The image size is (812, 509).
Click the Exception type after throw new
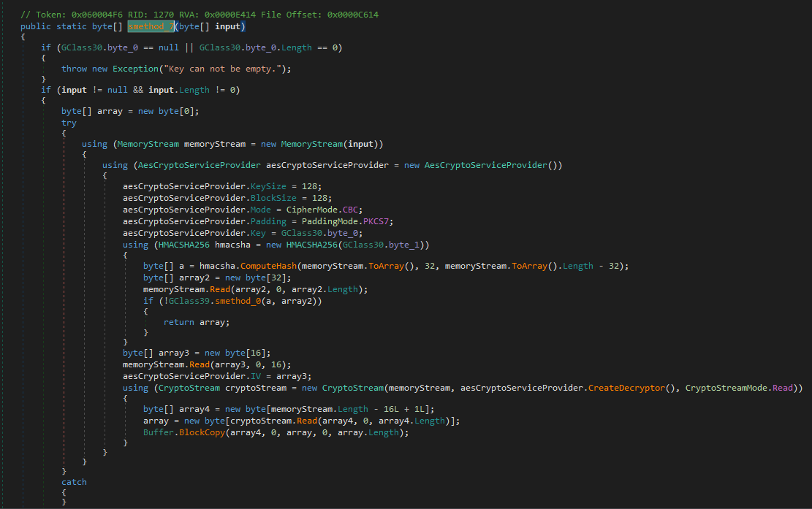[136, 69]
